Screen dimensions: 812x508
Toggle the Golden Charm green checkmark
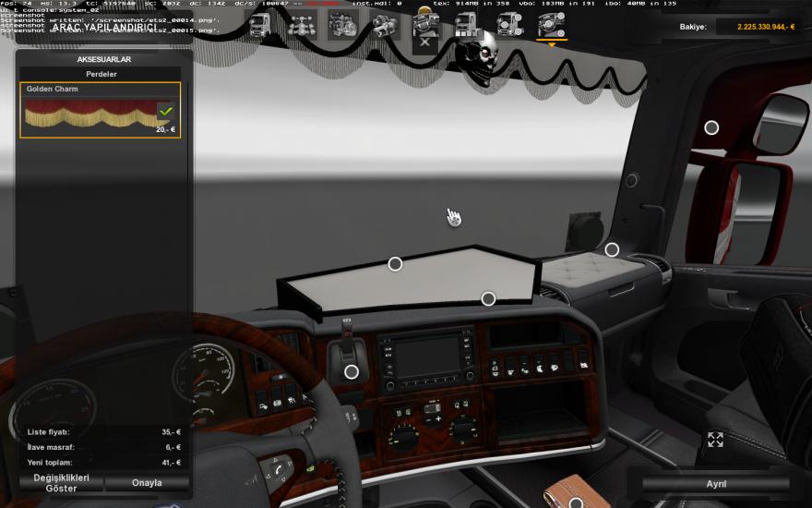[x=165, y=112]
